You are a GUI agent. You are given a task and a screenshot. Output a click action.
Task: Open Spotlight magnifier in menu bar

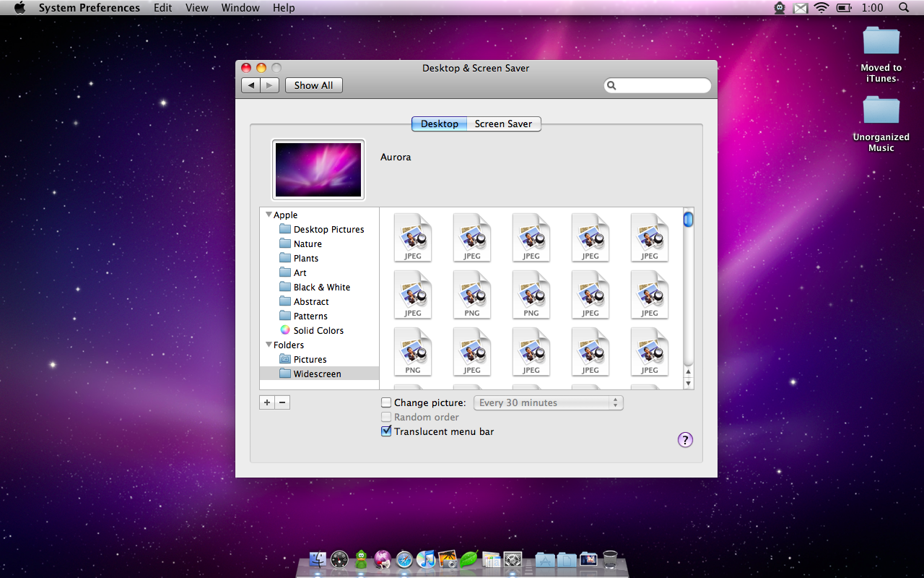point(904,8)
